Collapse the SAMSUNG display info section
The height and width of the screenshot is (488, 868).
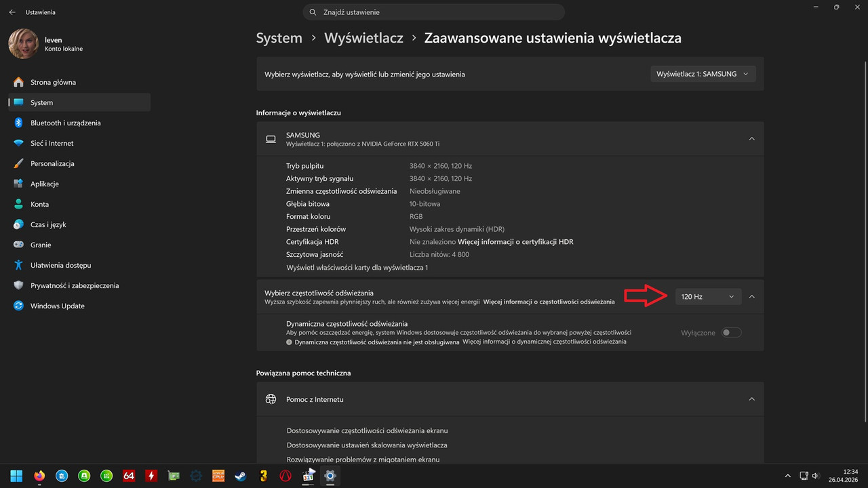751,139
